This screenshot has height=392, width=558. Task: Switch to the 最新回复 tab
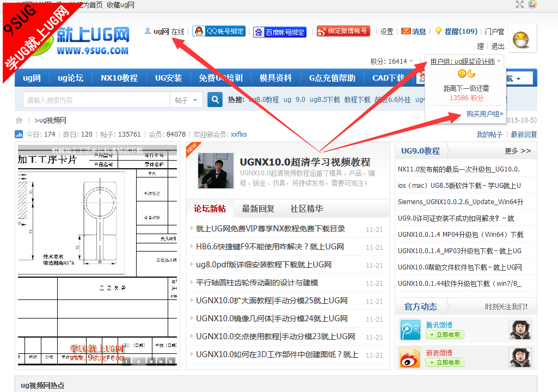pos(258,209)
